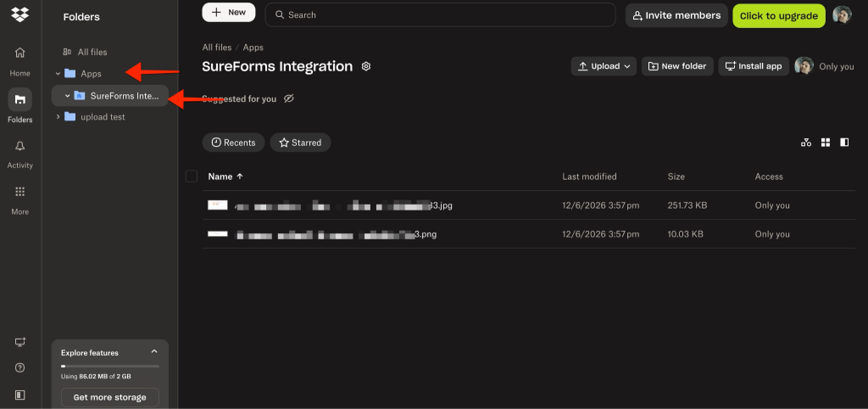Open the Activity bell icon
Viewport: 868px width, 409px height.
(20, 146)
